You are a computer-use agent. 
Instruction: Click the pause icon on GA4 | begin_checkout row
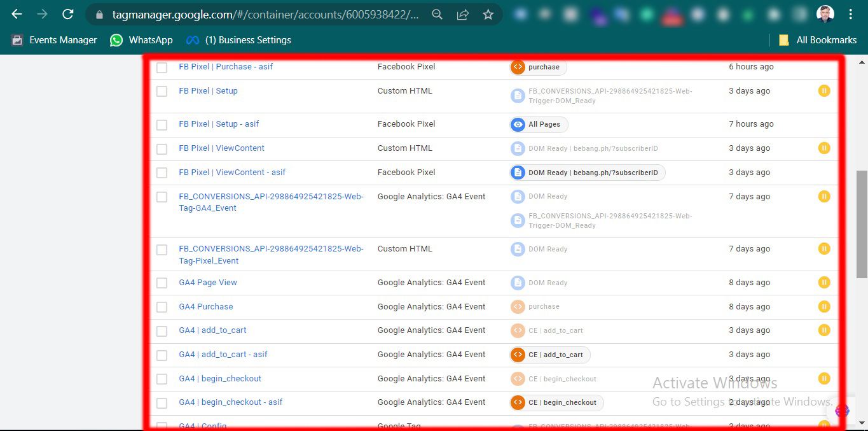[x=824, y=379]
